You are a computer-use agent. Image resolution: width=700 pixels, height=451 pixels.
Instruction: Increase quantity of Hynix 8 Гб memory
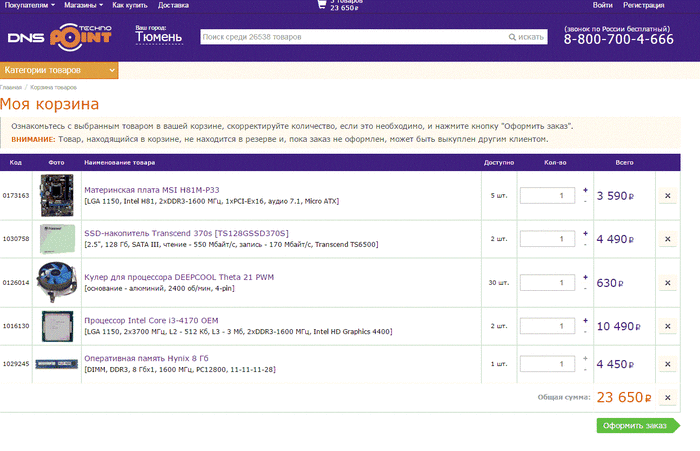tap(585, 359)
